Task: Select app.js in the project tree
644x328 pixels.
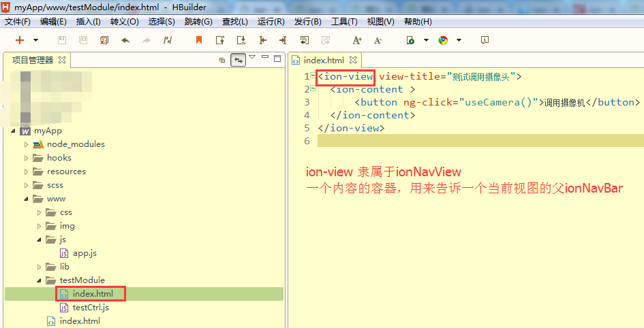Action: pyautogui.click(x=85, y=253)
